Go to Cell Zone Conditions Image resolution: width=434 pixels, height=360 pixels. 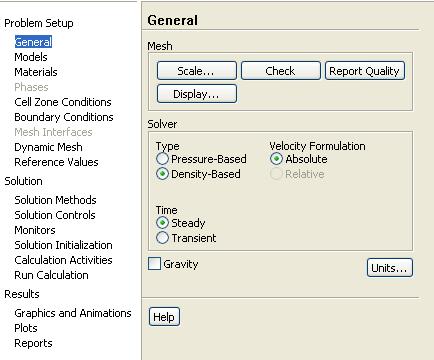pyautogui.click(x=63, y=102)
